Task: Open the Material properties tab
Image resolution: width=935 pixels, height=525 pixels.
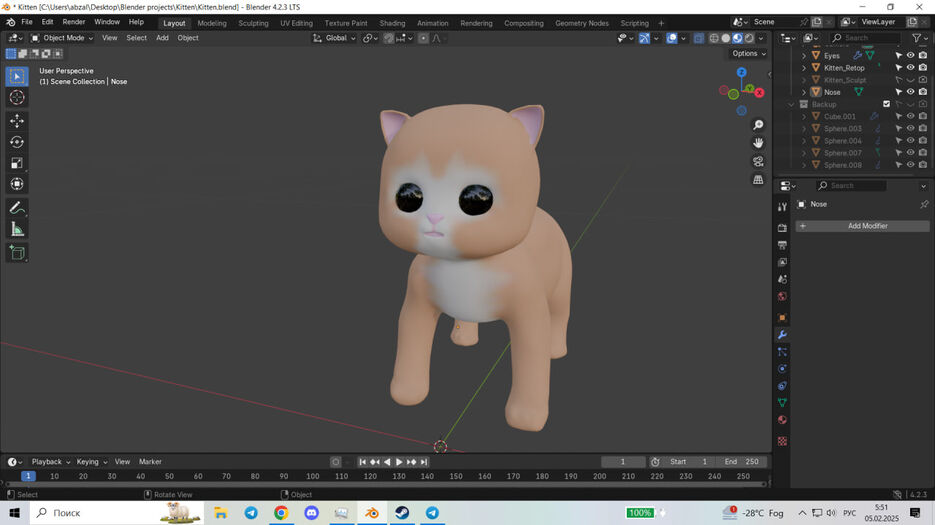Action: pyautogui.click(x=782, y=420)
